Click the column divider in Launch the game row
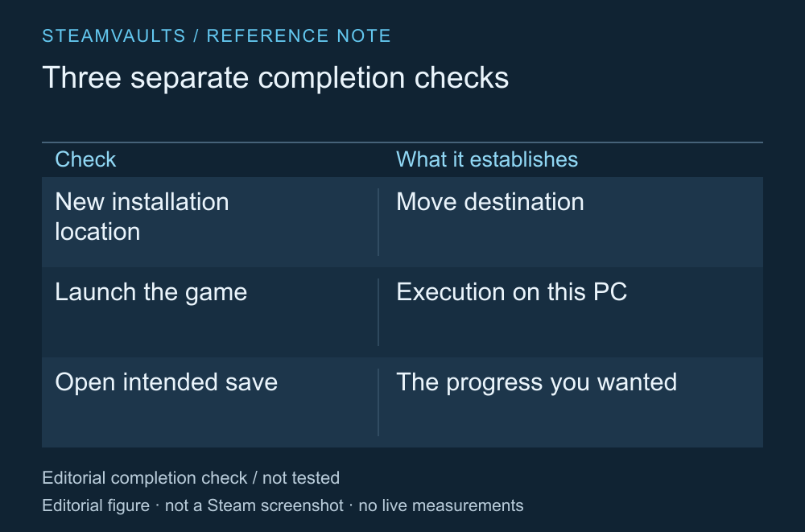 378,312
